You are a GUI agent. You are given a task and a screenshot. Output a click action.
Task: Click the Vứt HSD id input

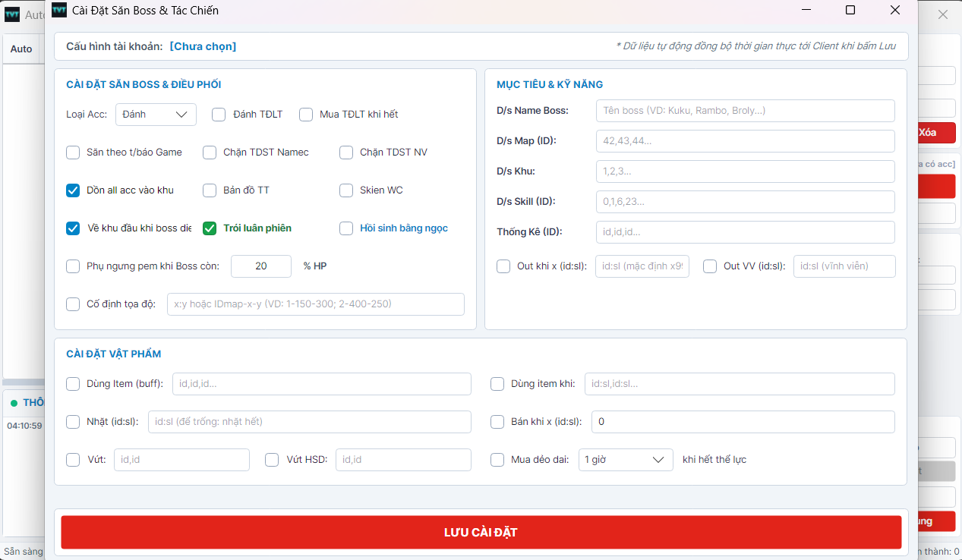point(404,460)
